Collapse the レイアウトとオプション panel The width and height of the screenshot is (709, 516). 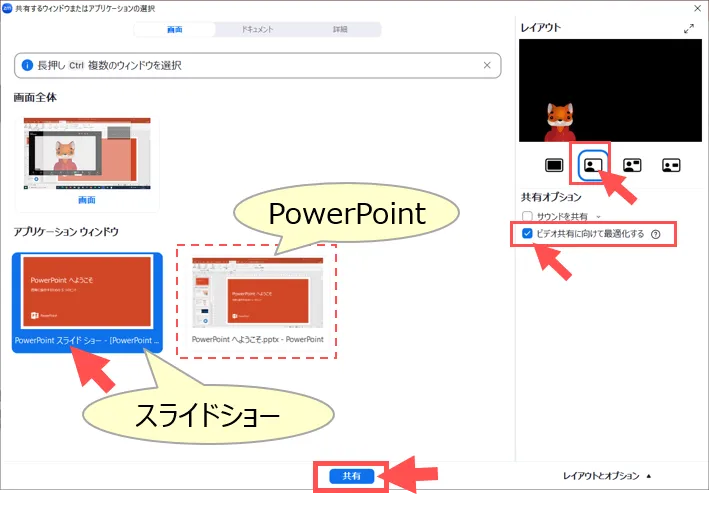[607, 476]
